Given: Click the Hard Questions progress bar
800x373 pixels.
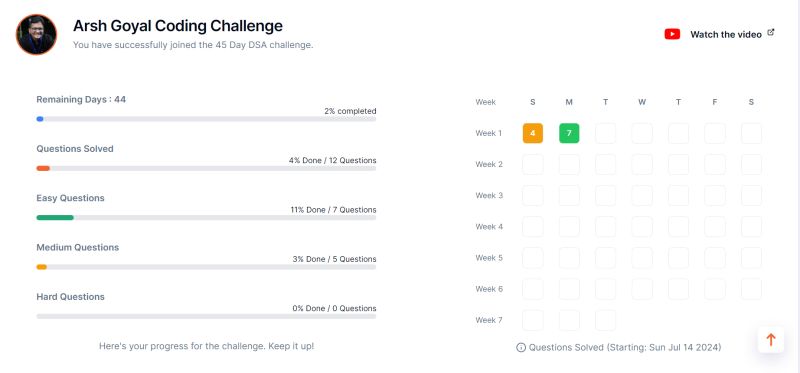Looking at the screenshot, I should (206, 316).
